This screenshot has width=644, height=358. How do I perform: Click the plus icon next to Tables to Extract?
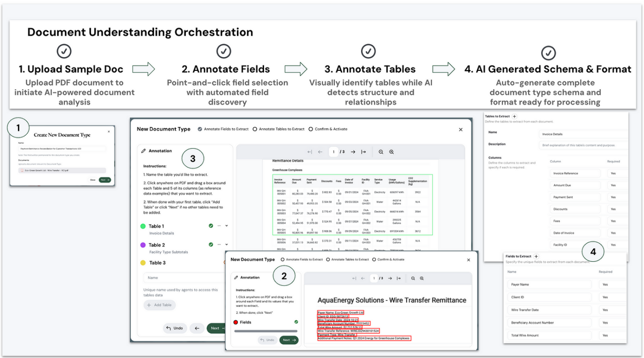tap(514, 116)
